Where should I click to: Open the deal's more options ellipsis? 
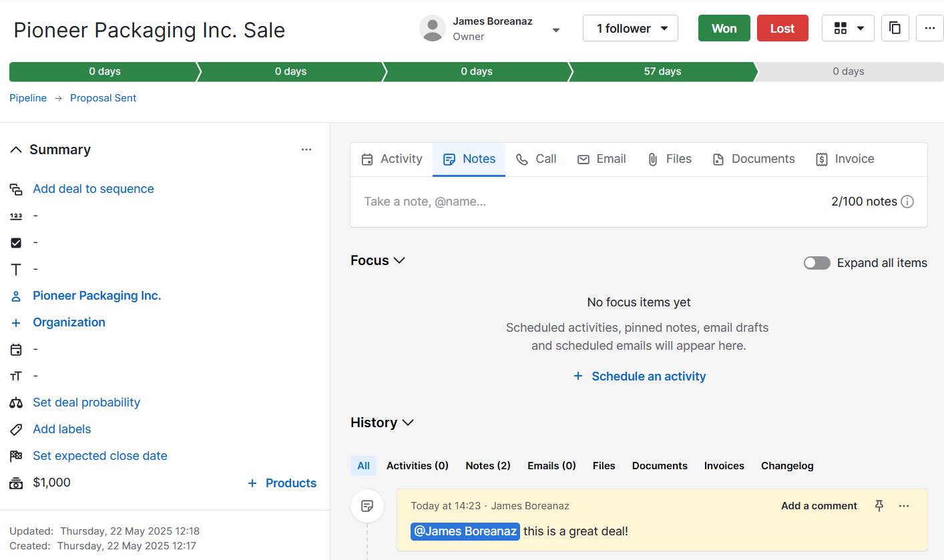[930, 28]
